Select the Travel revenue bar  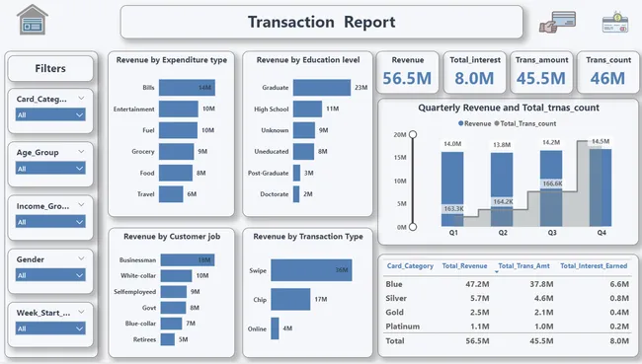(x=171, y=194)
